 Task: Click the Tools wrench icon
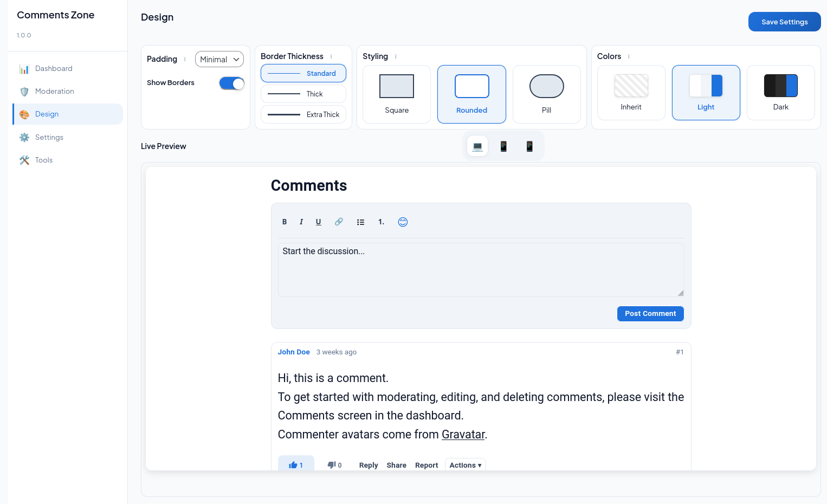coord(24,160)
